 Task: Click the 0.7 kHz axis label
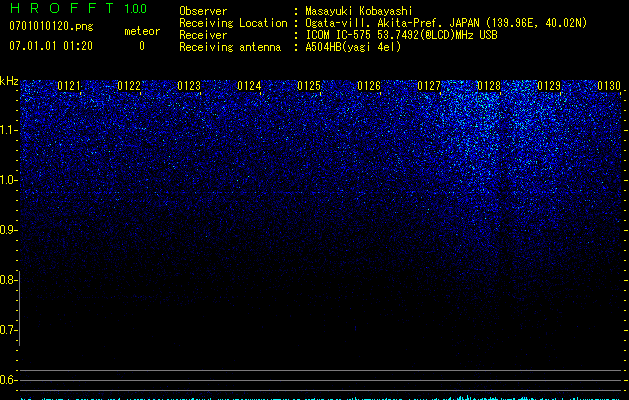(x=8, y=330)
